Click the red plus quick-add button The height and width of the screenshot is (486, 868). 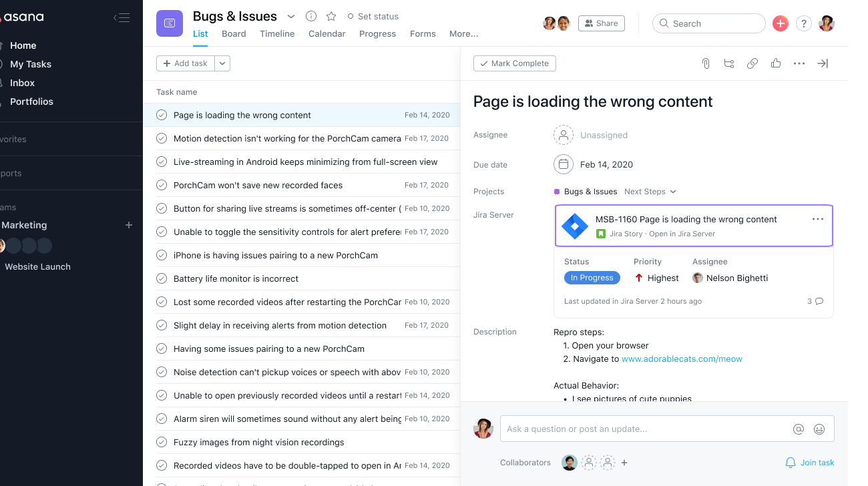(x=780, y=23)
